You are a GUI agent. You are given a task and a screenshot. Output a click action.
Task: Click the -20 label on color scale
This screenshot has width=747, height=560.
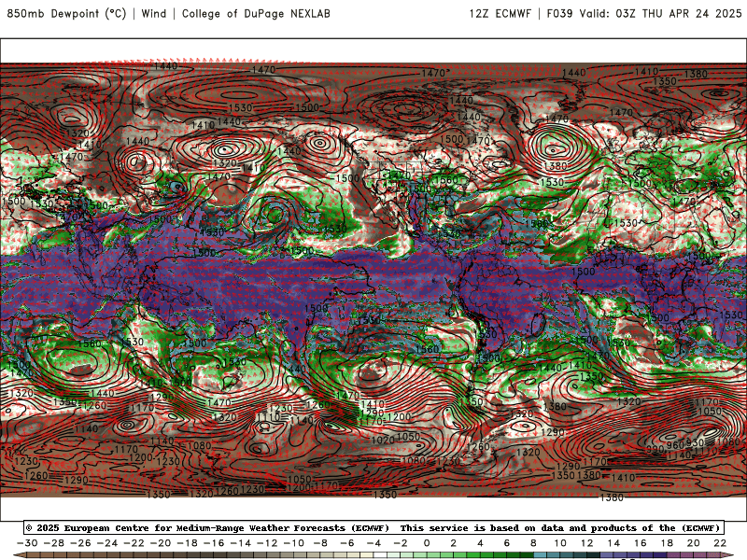[161, 543]
